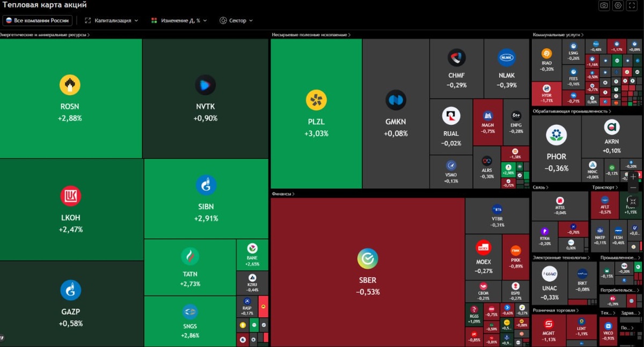Click the GMKN +0,08% value
This screenshot has width=644, height=347.
point(396,134)
